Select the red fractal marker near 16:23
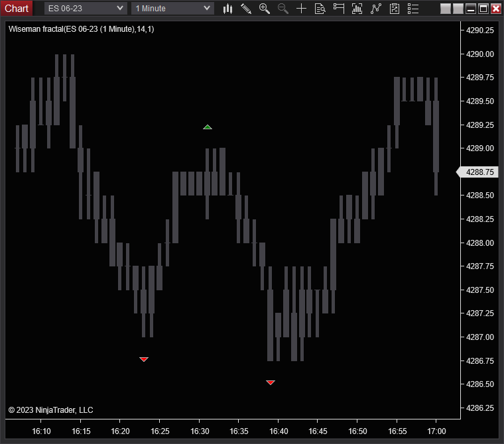The height and width of the screenshot is (444, 504). (x=144, y=359)
